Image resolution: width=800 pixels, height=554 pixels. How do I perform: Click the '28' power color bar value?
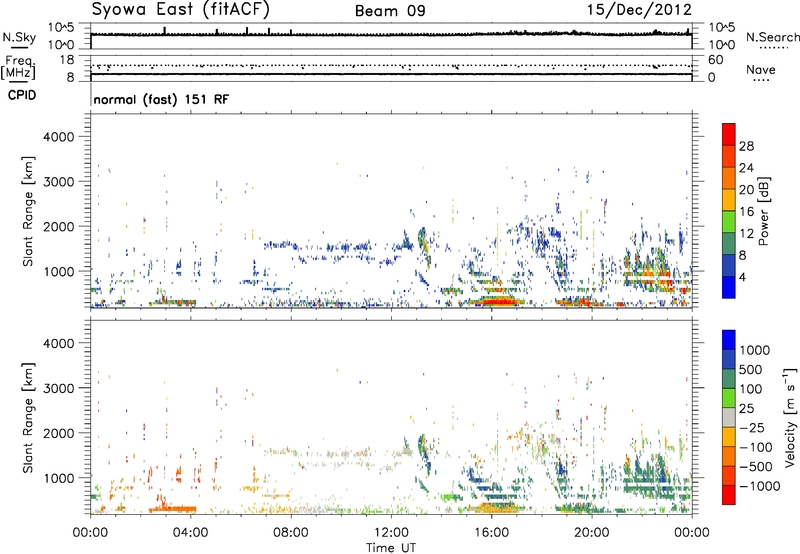click(746, 146)
